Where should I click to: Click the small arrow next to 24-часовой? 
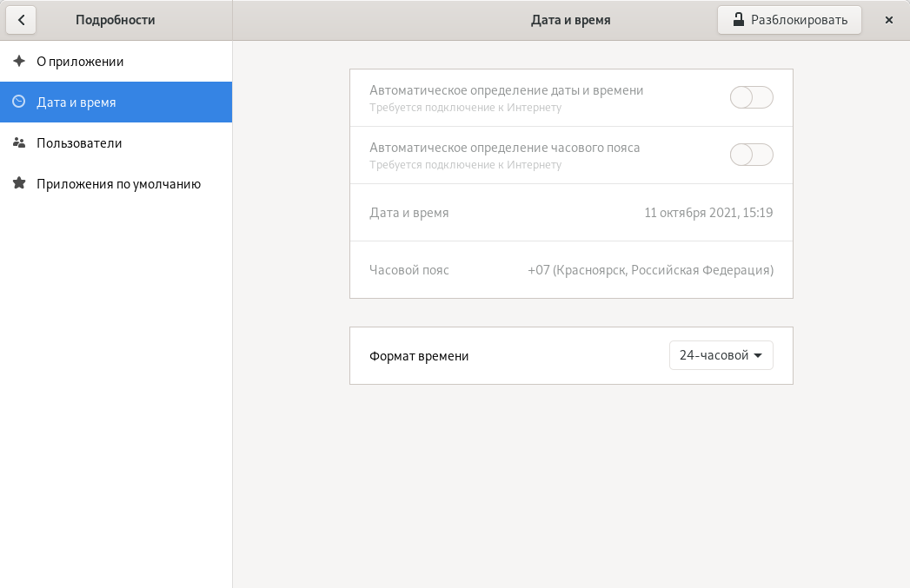click(758, 355)
